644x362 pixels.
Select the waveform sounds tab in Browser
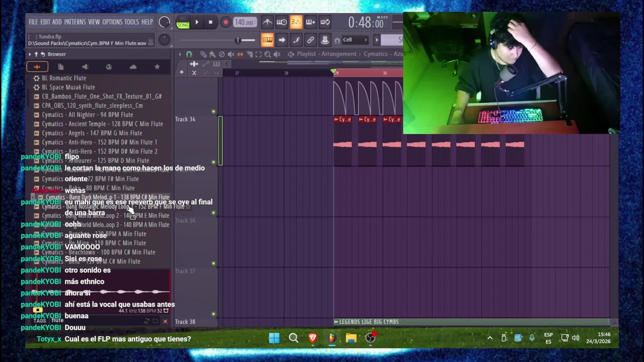pos(37,67)
